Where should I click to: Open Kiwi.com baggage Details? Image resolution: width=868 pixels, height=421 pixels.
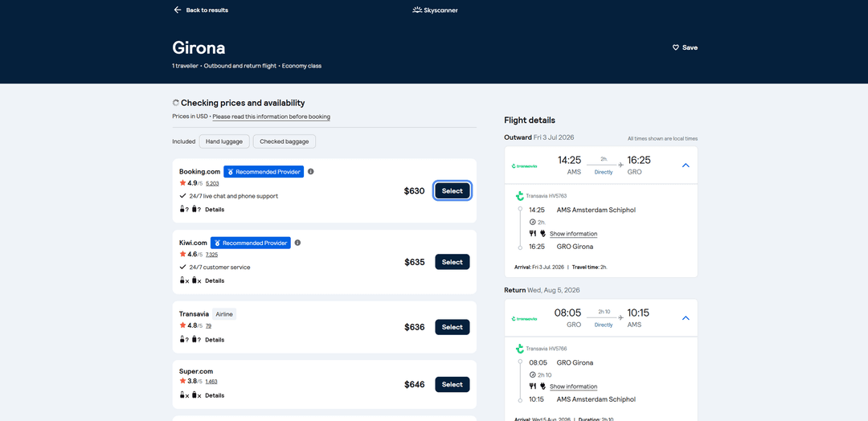click(215, 280)
